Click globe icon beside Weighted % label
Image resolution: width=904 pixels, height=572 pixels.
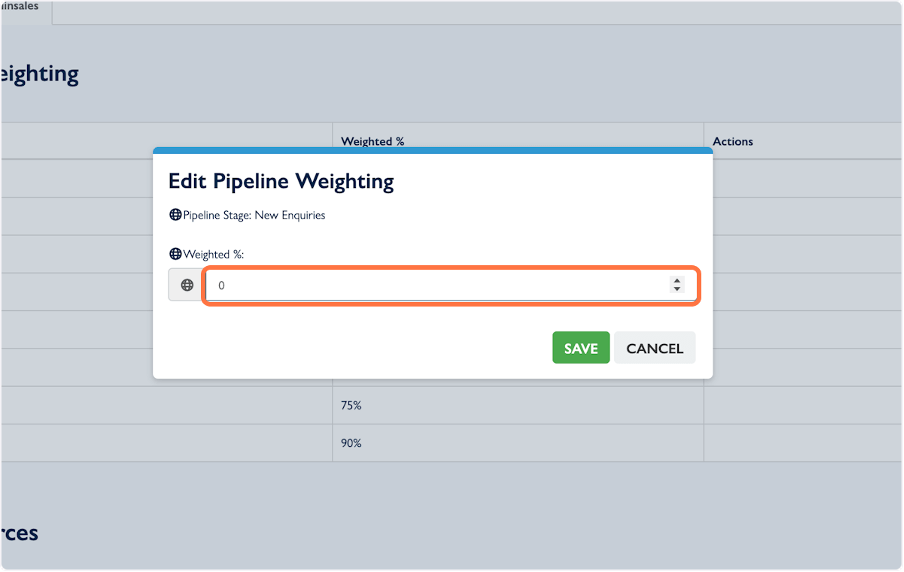(175, 254)
